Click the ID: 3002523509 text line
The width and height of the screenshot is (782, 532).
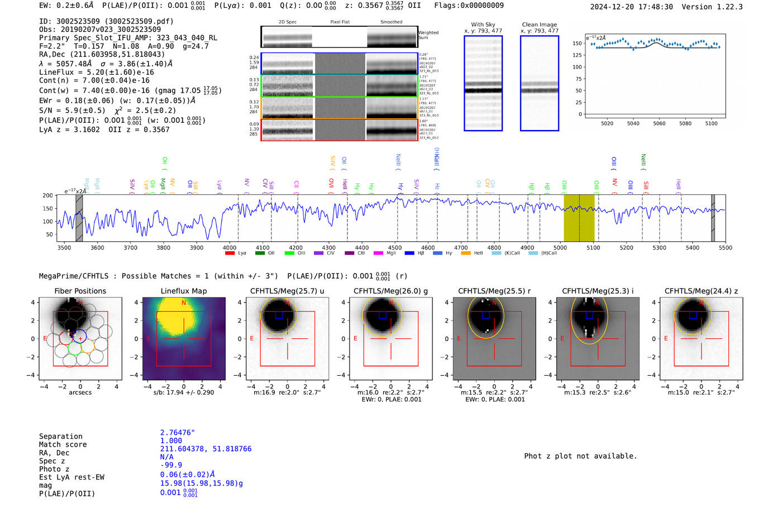(106, 21)
